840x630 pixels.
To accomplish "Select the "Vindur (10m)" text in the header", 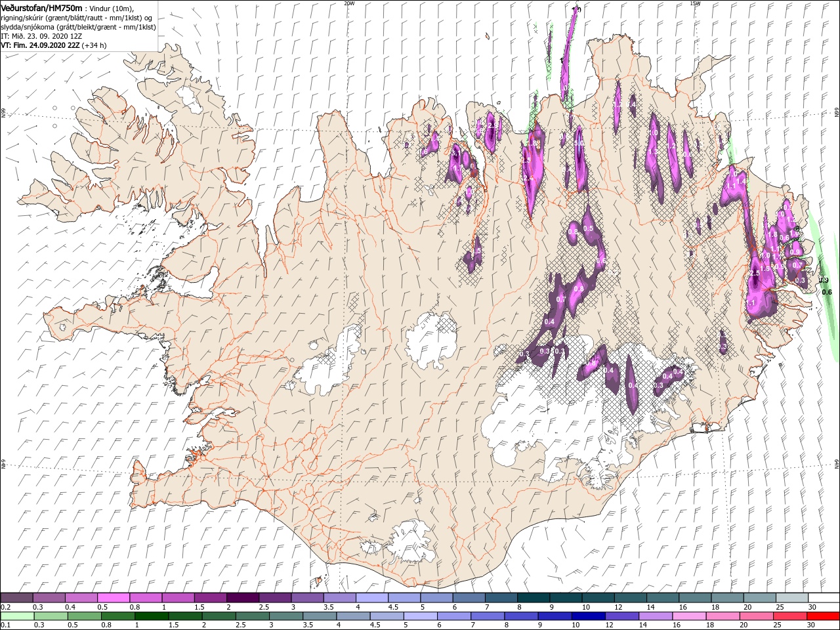I will coord(111,8).
